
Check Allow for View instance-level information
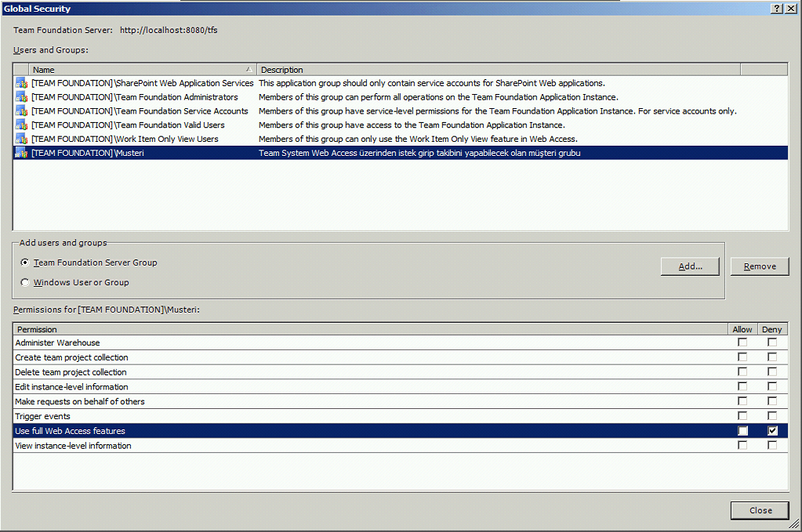pos(742,446)
